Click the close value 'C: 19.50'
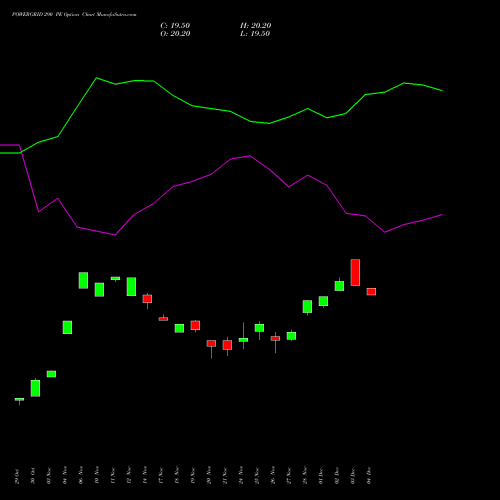The height and width of the screenshot is (500, 500). (175, 26)
